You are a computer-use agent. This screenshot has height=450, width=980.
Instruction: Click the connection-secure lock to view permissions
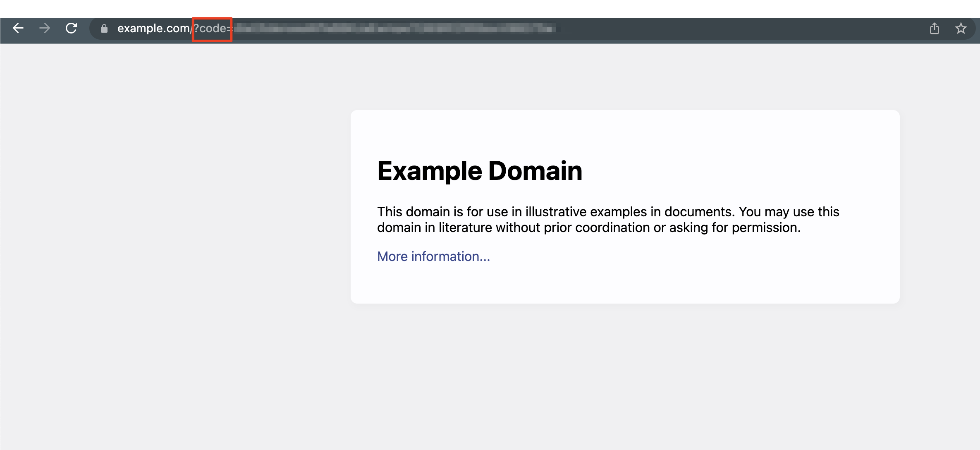pos(104,29)
